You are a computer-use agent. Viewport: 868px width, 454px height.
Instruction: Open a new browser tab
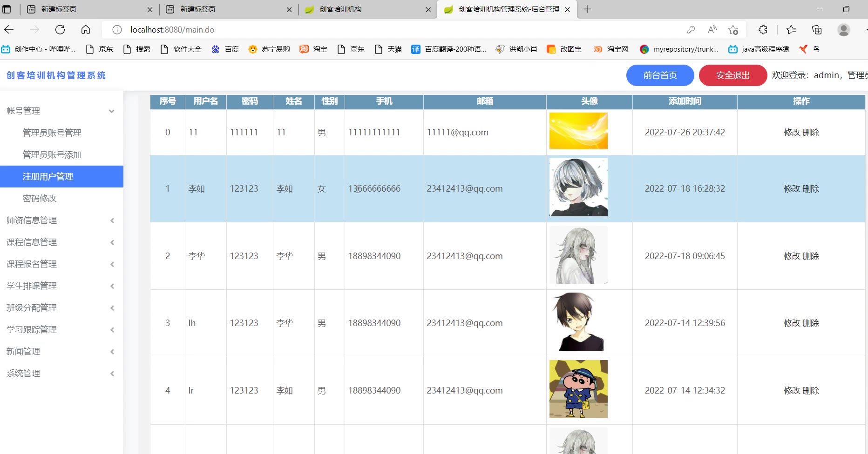pos(587,9)
